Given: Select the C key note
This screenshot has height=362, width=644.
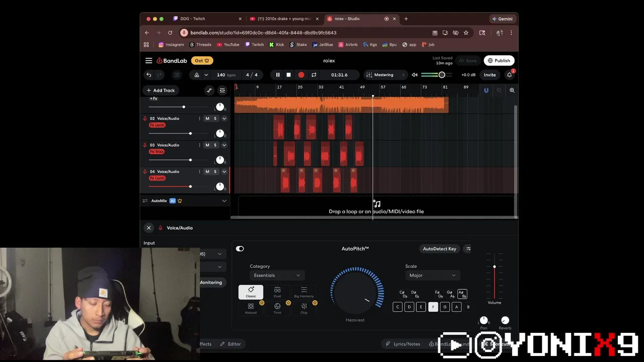Looking at the screenshot, I should tap(397, 307).
